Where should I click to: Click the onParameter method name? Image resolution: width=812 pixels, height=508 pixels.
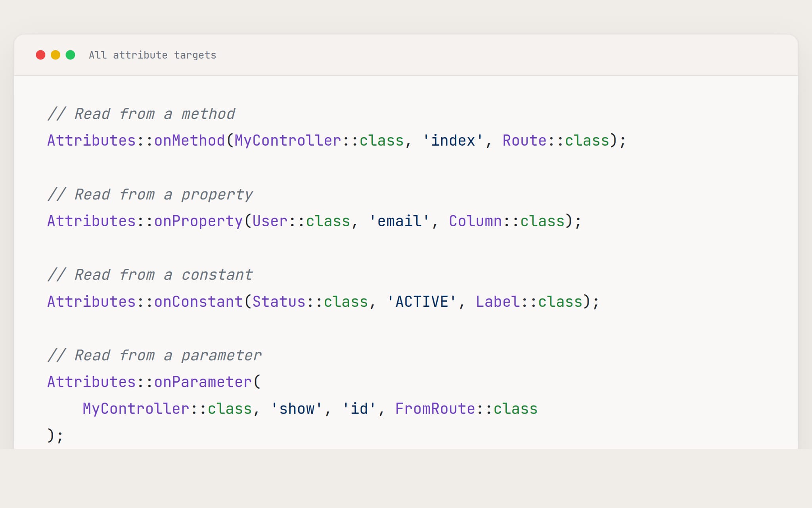pyautogui.click(x=203, y=382)
